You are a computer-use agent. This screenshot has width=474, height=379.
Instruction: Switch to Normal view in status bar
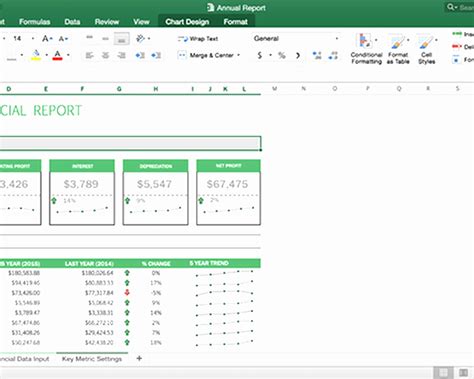click(x=443, y=372)
